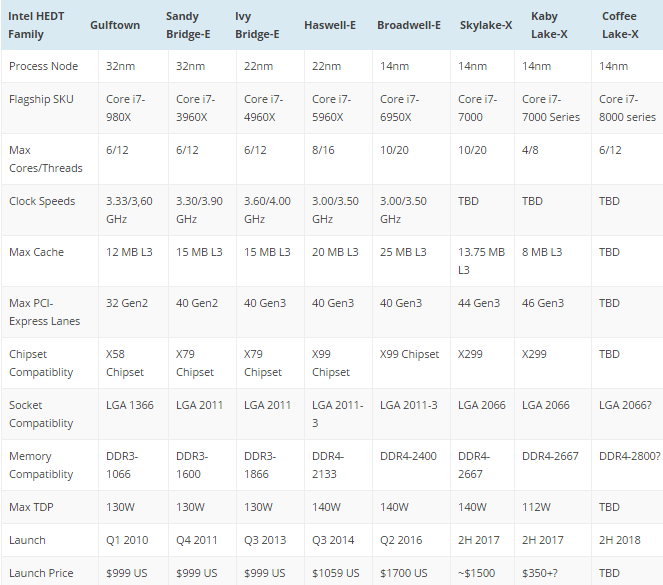Click the Chipset Compatiblity row label
The height and width of the screenshot is (585, 663).
41,364
